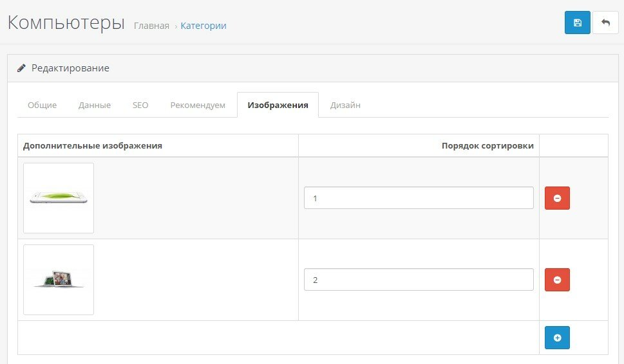
Task: Open the Категории breadcrumb link
Action: pos(203,26)
